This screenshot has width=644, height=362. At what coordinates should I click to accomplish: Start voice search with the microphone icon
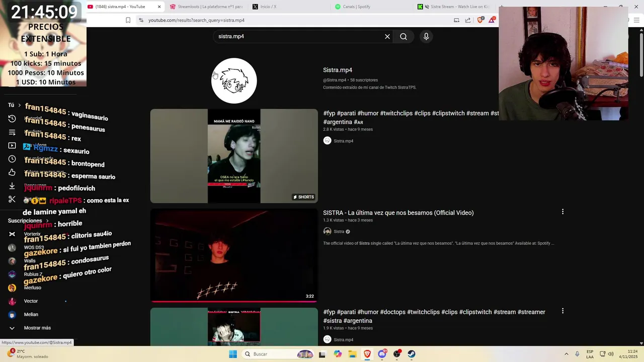426,36
